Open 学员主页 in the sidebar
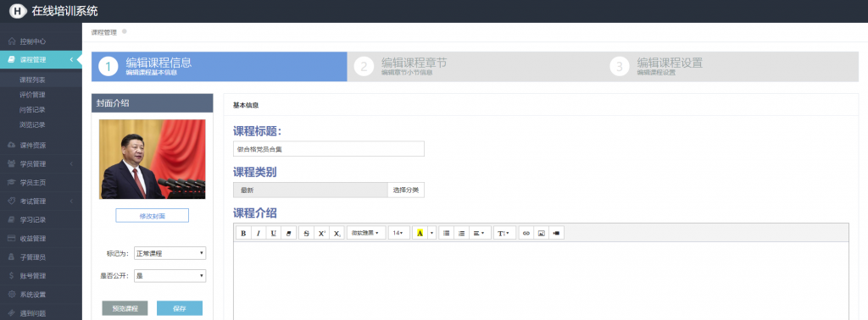868x320 pixels. [x=41, y=182]
